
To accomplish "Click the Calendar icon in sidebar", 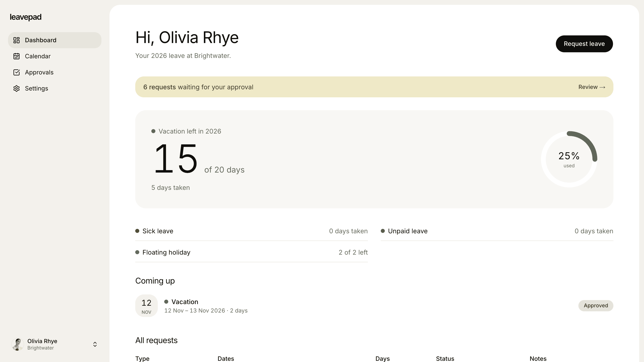I will pos(17,56).
